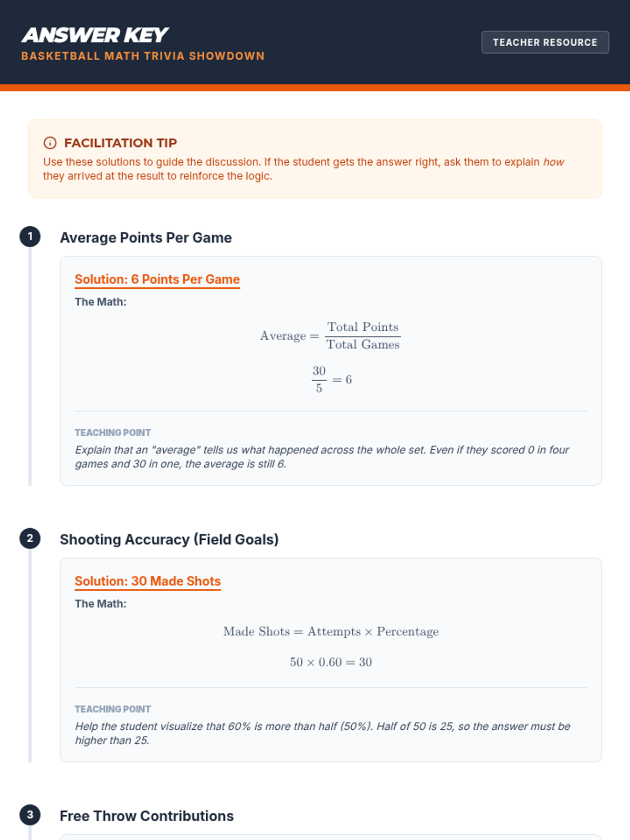Screen dimensions: 630x840
Task: Open the "Solution: 6 Points Per Game" link
Action: pyautogui.click(x=157, y=279)
